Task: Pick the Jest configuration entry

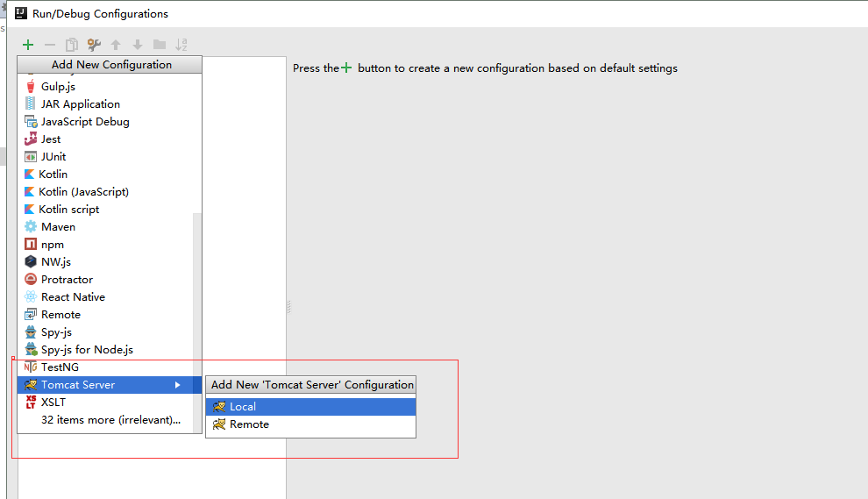Action: pyautogui.click(x=110, y=139)
